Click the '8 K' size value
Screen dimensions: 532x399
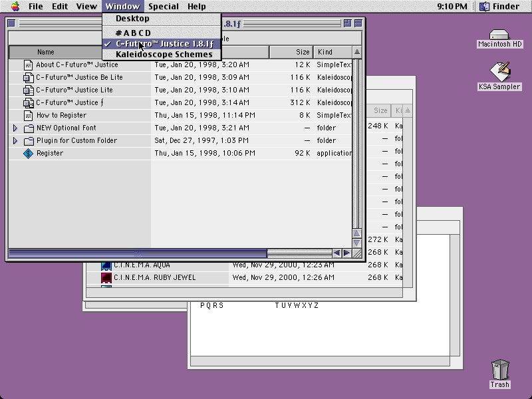[305, 115]
